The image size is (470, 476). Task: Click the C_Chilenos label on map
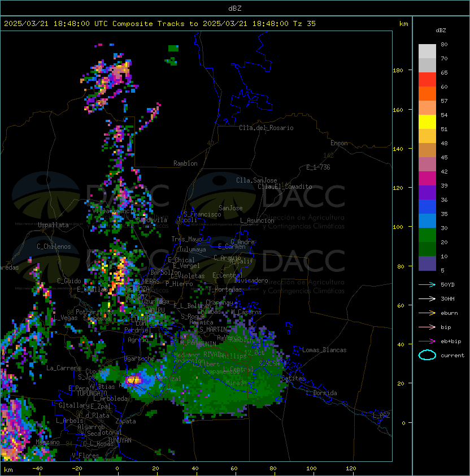click(54, 246)
